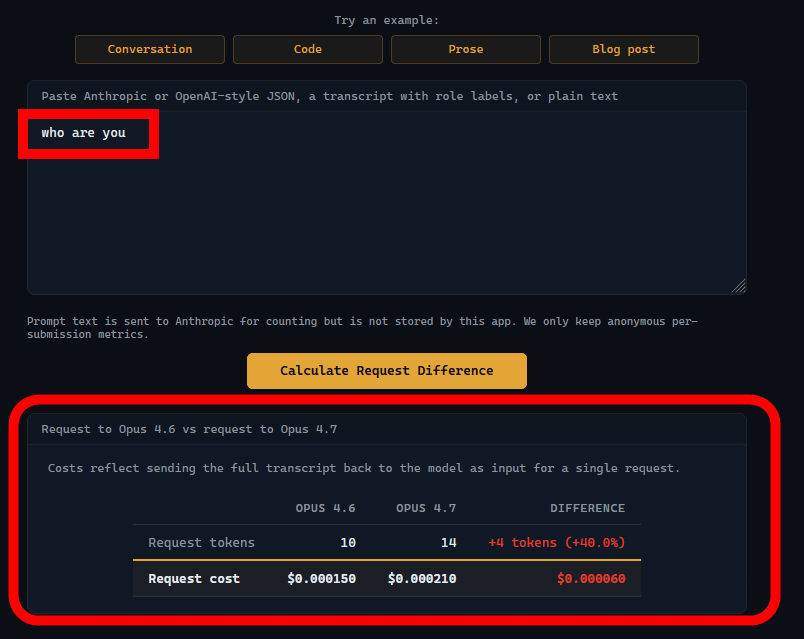Click the '$0.000060' cost difference
The height and width of the screenshot is (639, 804).
tap(591, 578)
